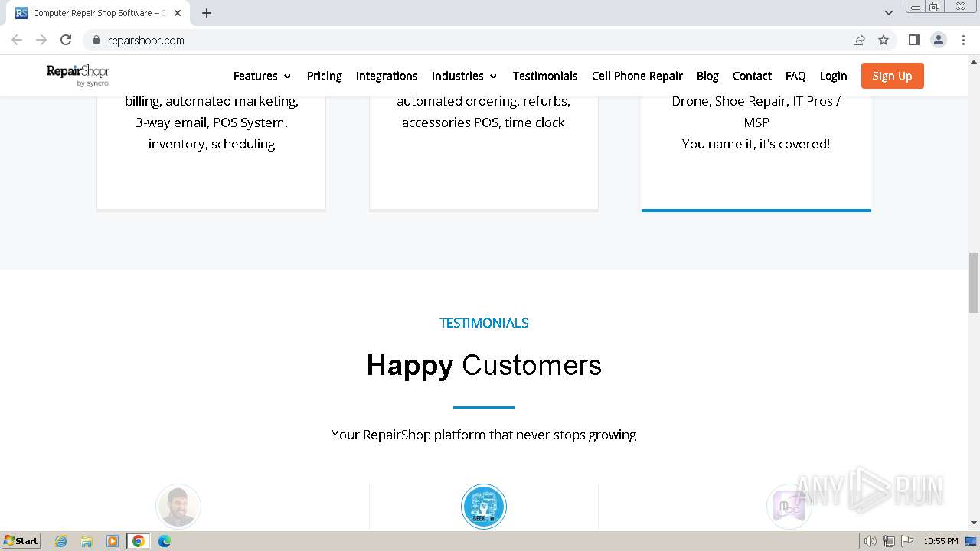
Task: Close the Computer Repair Shop tab
Action: pos(178,13)
